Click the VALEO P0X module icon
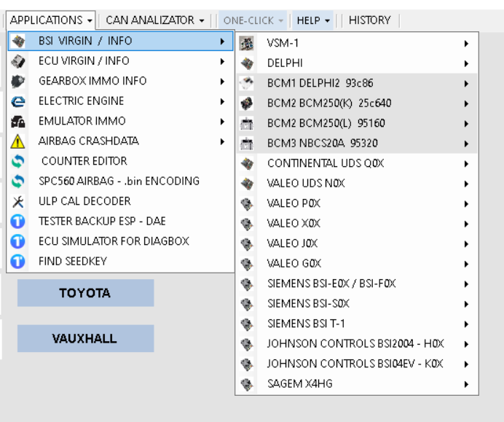 (x=246, y=203)
